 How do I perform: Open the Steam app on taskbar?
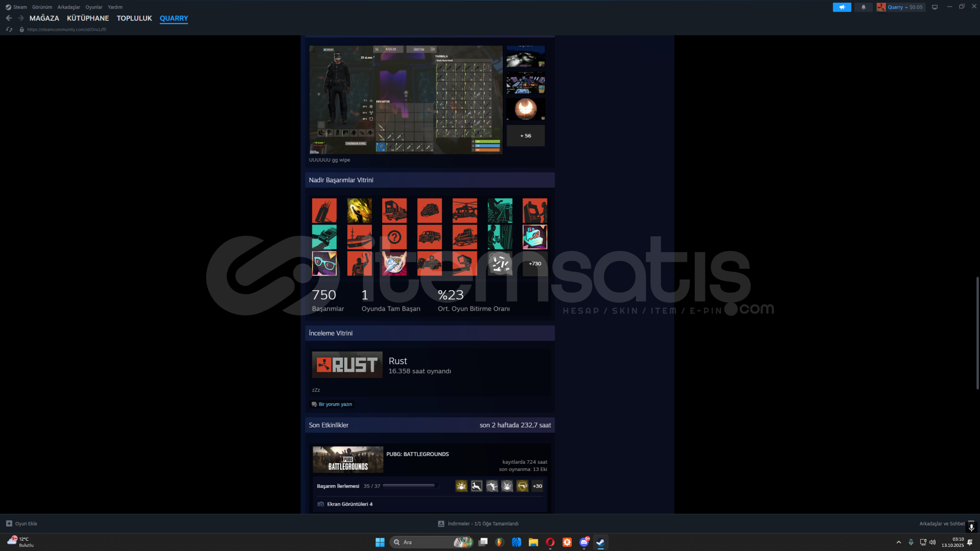coord(600,542)
